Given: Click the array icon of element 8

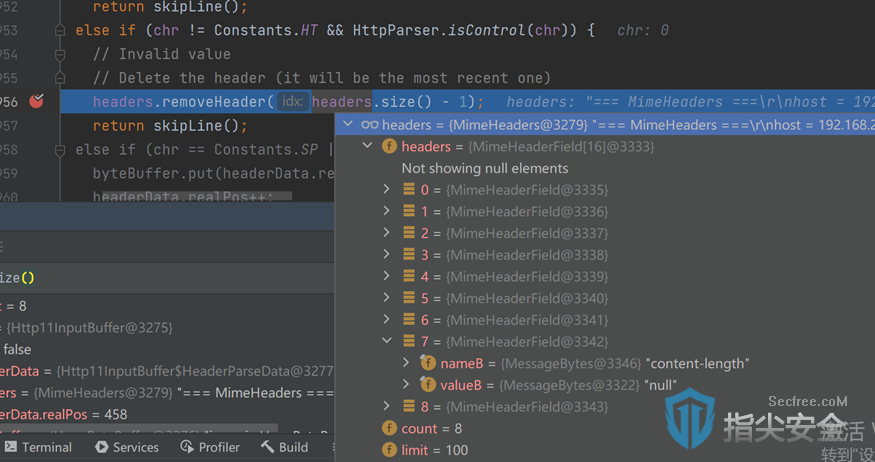Looking at the screenshot, I should coord(409,406).
